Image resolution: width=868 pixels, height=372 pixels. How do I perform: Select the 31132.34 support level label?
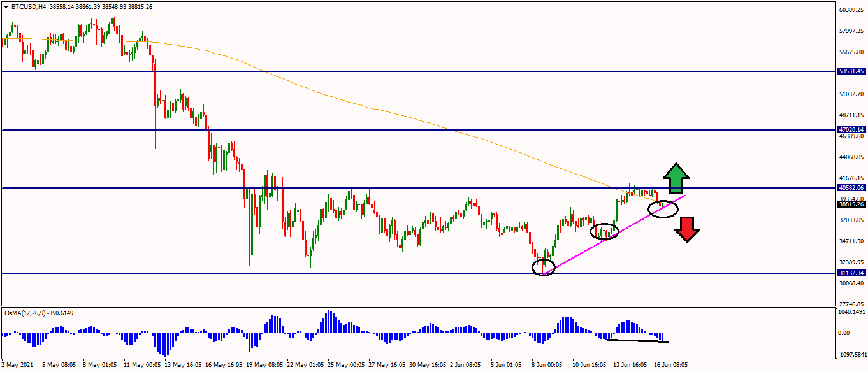[x=851, y=273]
